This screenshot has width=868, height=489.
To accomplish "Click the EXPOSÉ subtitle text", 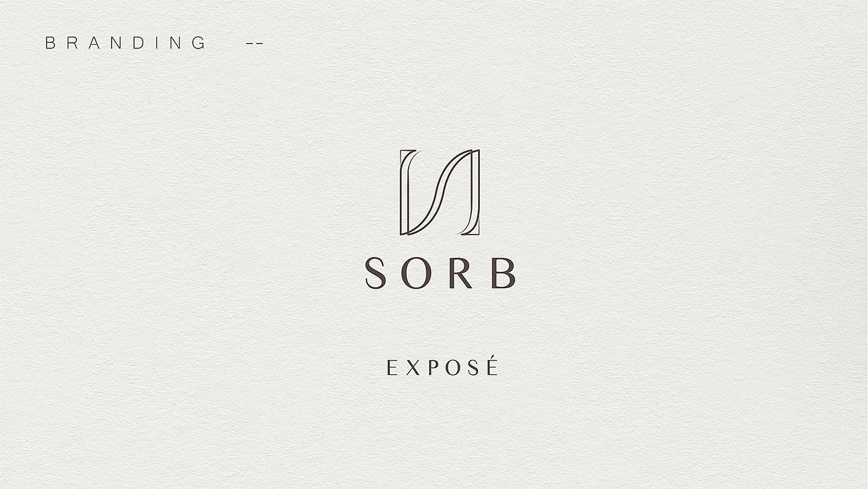I will 442,366.
